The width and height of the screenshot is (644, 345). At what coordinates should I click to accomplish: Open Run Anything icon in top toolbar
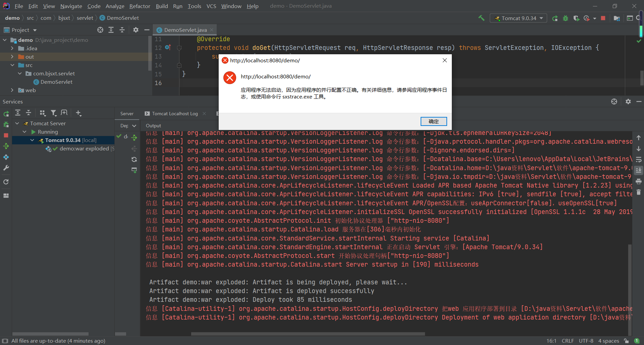pos(630,18)
